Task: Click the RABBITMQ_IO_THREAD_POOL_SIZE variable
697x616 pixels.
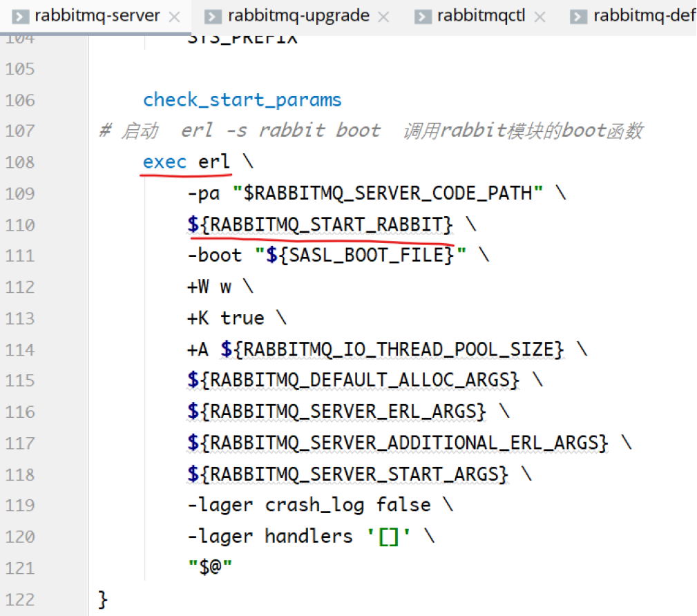Action: tap(403, 349)
